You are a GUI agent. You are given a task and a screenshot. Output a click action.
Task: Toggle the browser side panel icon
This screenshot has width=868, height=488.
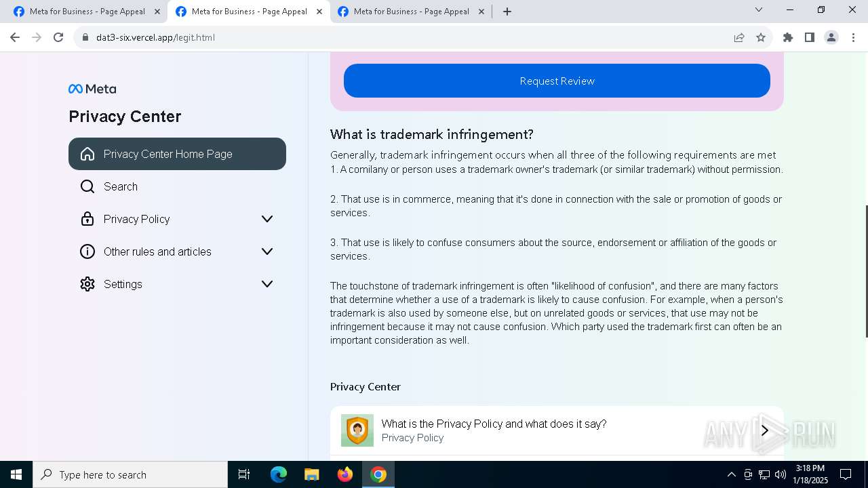[x=810, y=37]
